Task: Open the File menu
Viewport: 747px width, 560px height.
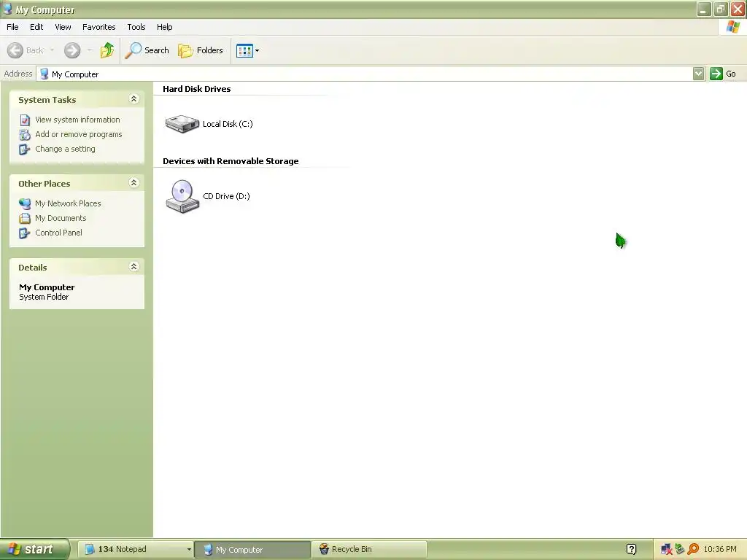Action: [x=12, y=27]
